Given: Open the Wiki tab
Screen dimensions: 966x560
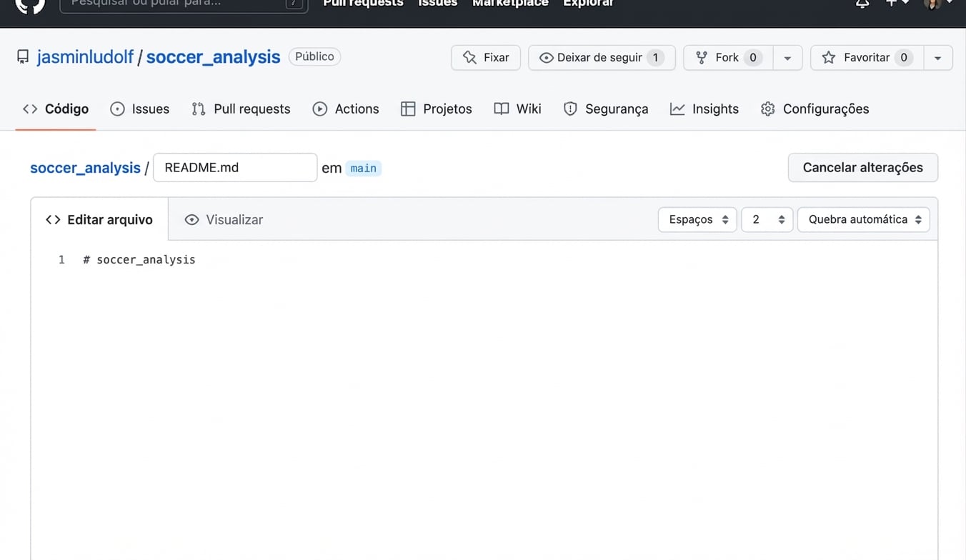Looking at the screenshot, I should [x=518, y=109].
